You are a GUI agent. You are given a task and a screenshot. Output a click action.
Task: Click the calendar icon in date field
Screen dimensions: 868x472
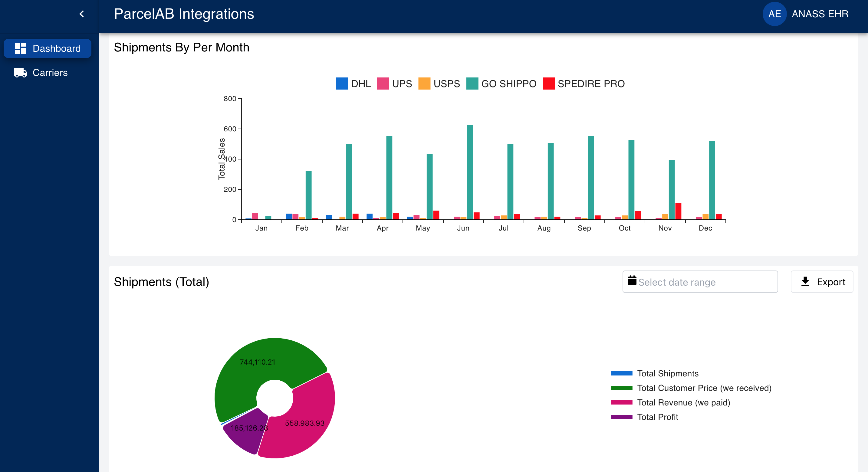[x=632, y=281]
